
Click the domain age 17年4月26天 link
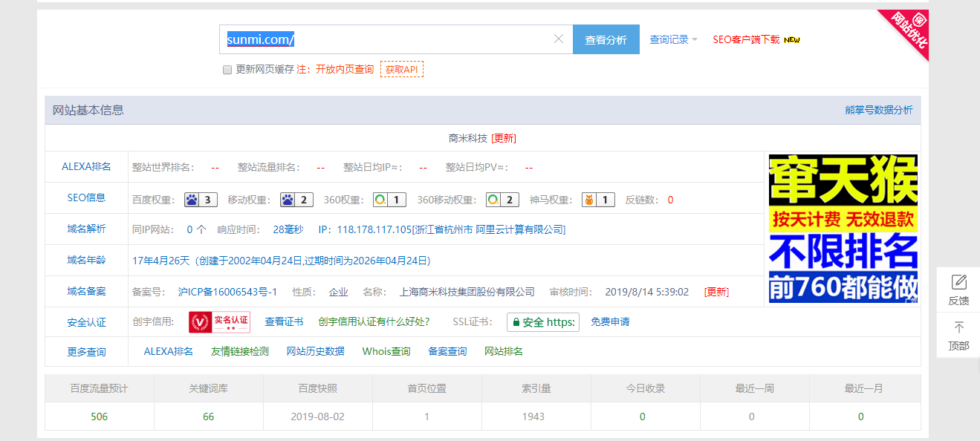pyautogui.click(x=282, y=261)
